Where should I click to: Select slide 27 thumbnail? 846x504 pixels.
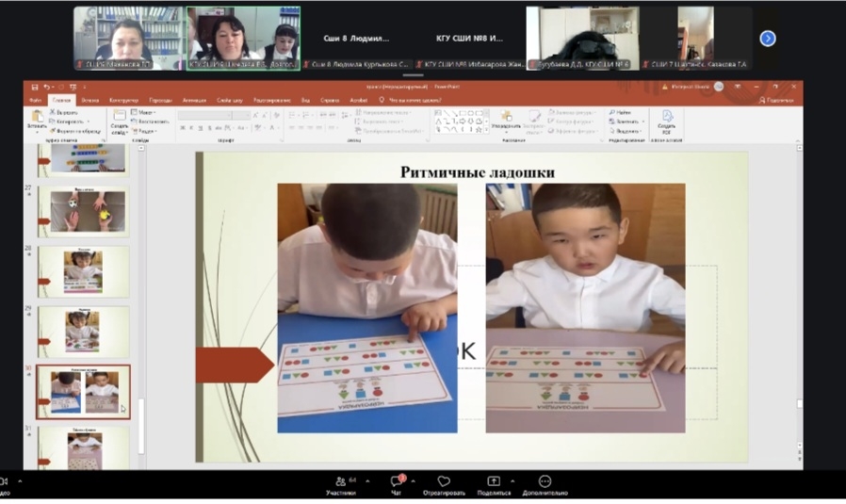[x=83, y=210]
